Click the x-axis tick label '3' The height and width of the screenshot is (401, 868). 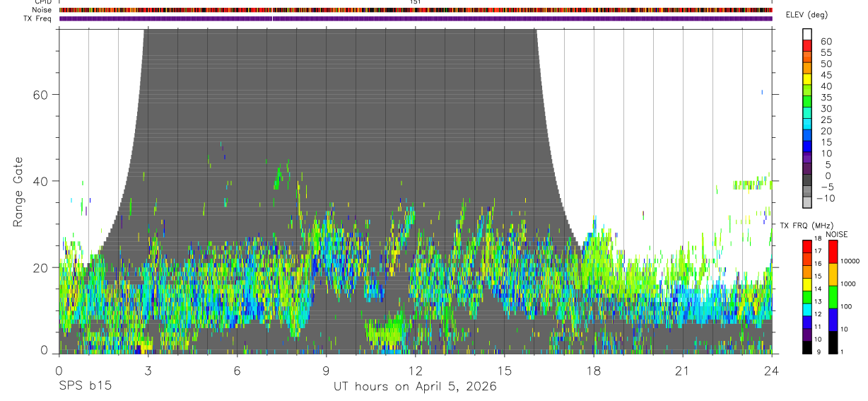148,371
